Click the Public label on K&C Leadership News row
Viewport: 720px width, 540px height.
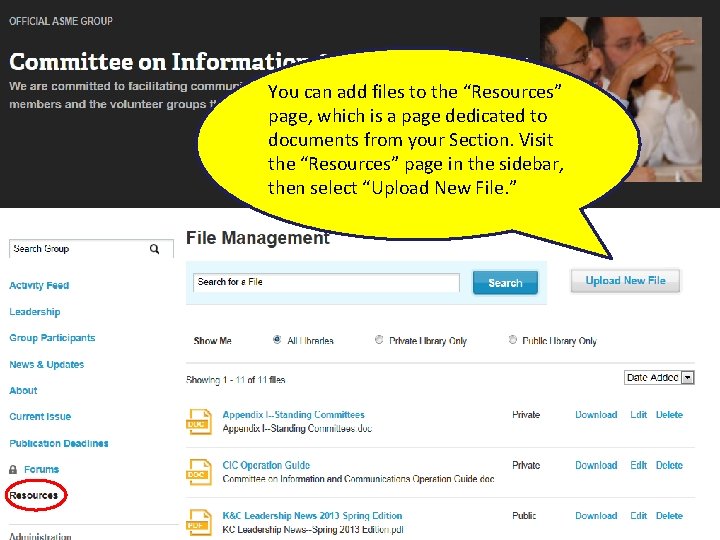524,516
